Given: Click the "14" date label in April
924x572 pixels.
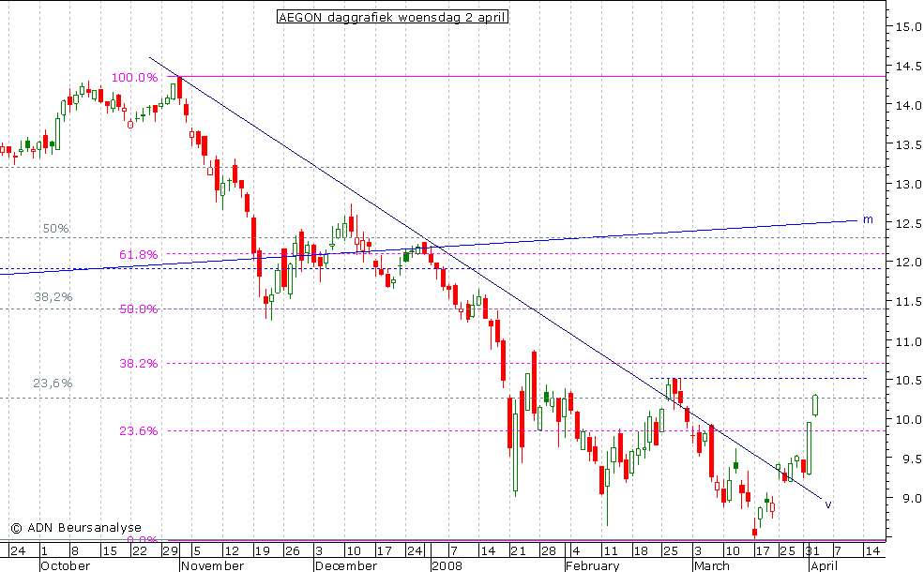Looking at the screenshot, I should (872, 550).
